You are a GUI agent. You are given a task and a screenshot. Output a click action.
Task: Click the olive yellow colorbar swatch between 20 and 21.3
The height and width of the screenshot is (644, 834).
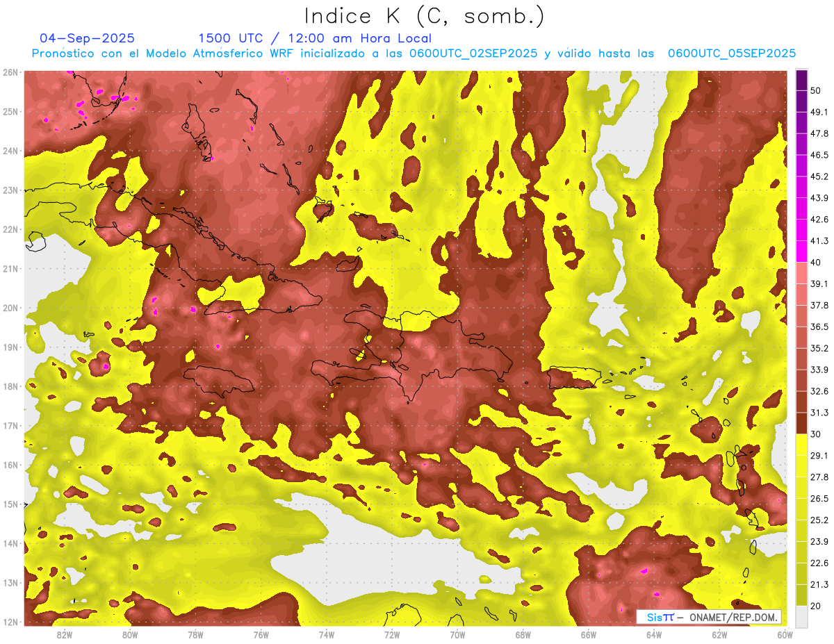[x=801, y=595]
